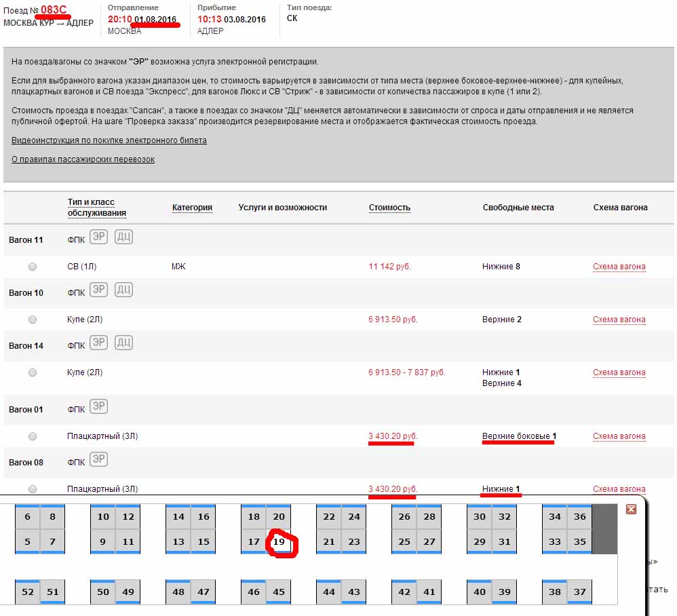Click the ДЦ badge for Вагон 14
The width and height of the screenshot is (677, 616).
click(x=123, y=343)
